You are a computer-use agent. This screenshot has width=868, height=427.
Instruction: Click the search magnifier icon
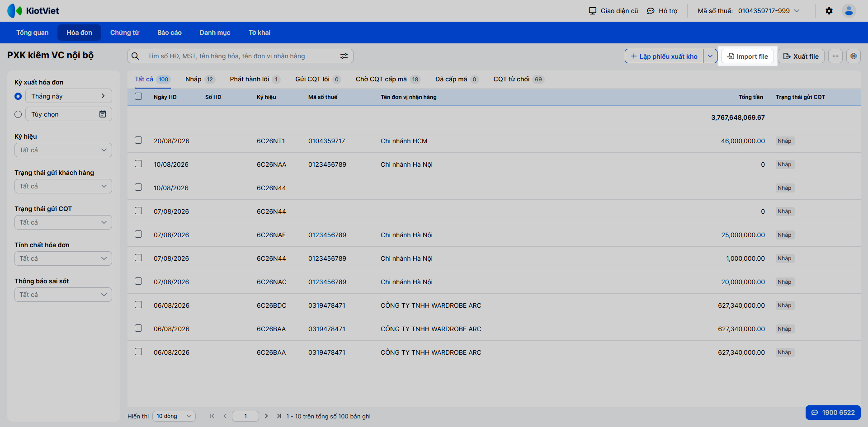[135, 56]
